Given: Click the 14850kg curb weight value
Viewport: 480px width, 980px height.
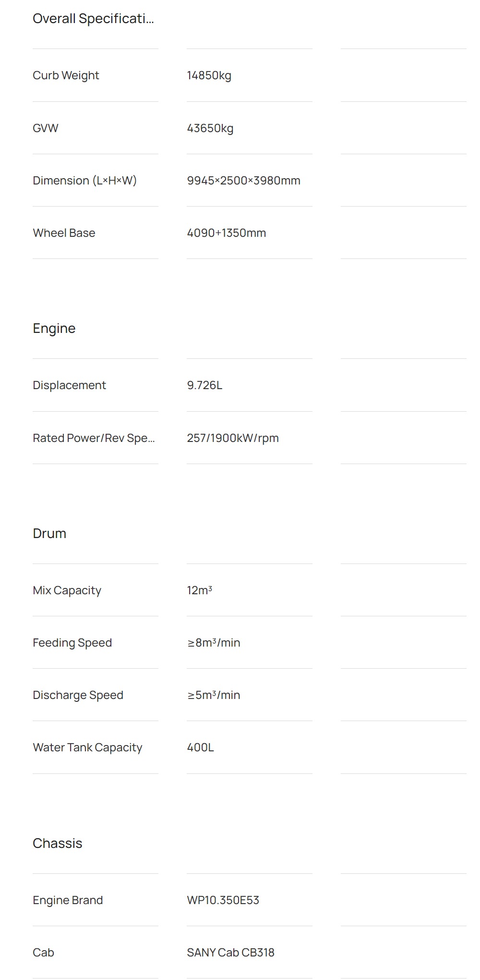Looking at the screenshot, I should [209, 75].
